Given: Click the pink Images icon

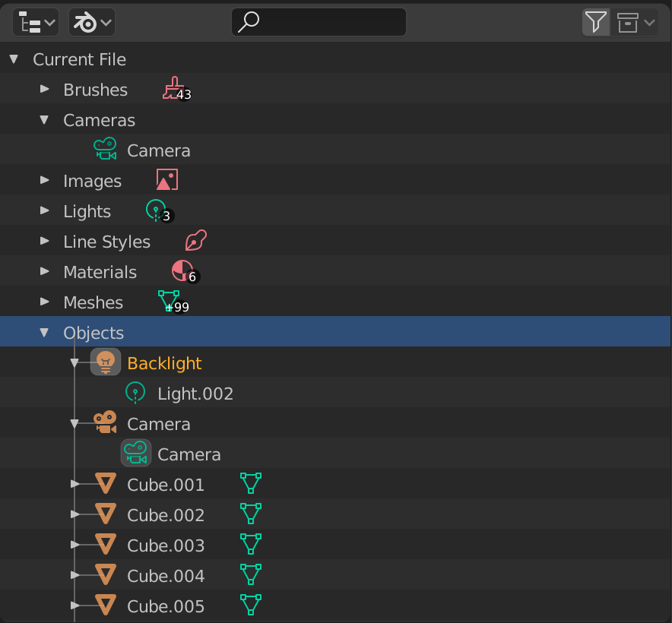Looking at the screenshot, I should point(167,179).
